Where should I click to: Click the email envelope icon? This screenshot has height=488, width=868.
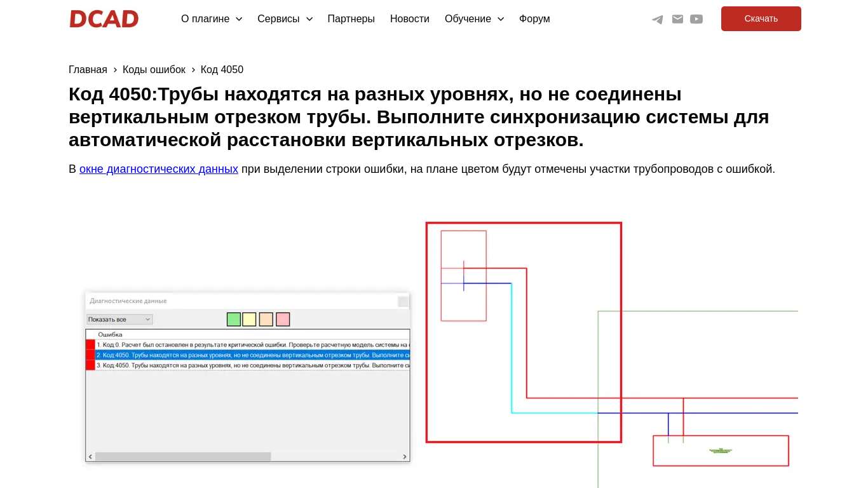pos(677,19)
